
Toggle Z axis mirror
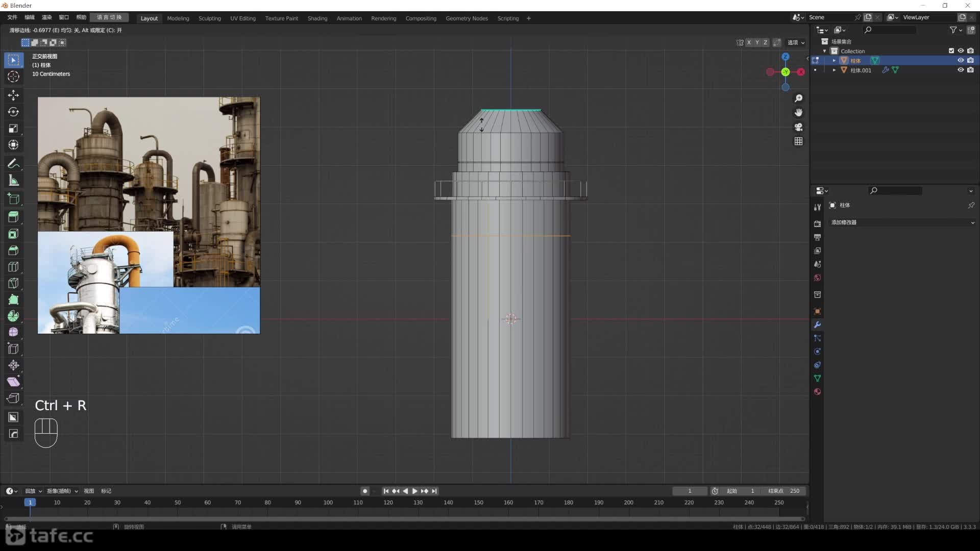pyautogui.click(x=765, y=42)
